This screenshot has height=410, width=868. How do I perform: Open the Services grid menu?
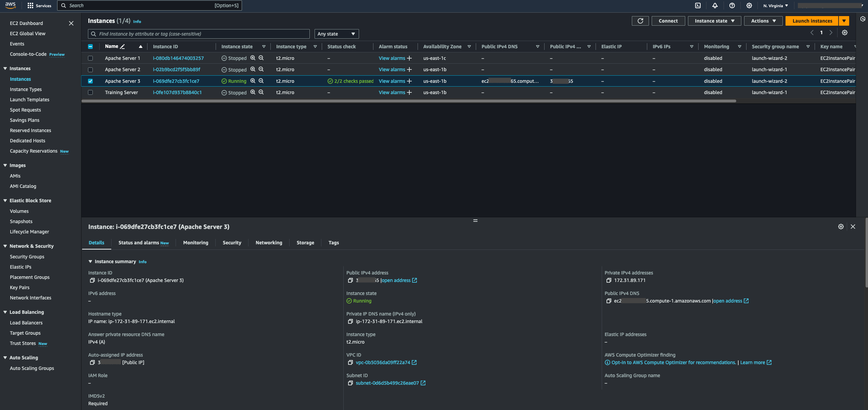click(39, 5)
